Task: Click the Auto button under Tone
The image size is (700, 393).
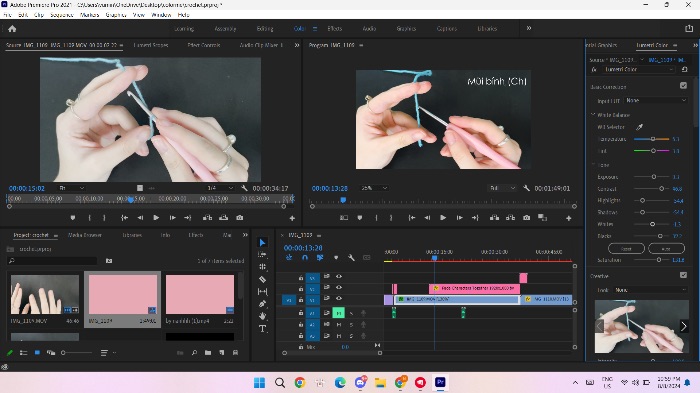Action: pyautogui.click(x=666, y=248)
